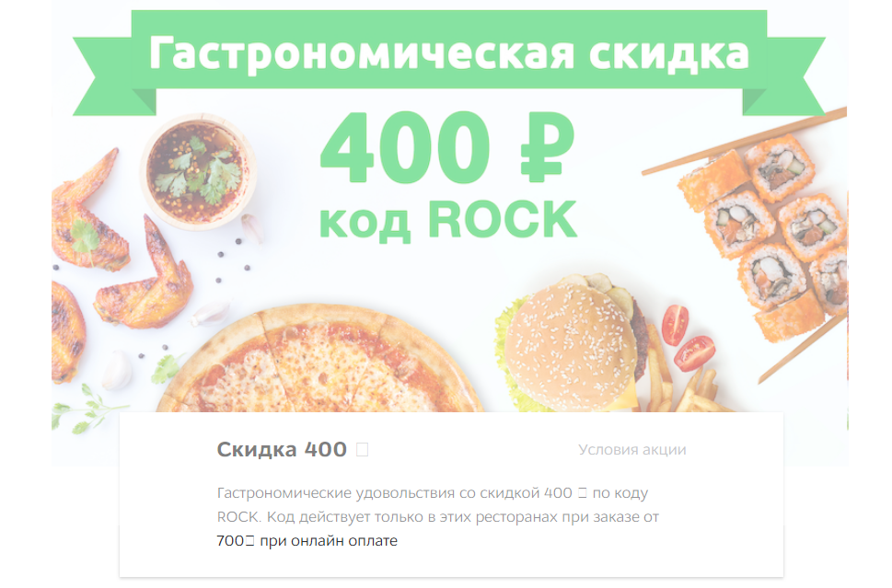892x588 pixels.
Task: Click the promo description paragraph text
Action: click(438, 517)
